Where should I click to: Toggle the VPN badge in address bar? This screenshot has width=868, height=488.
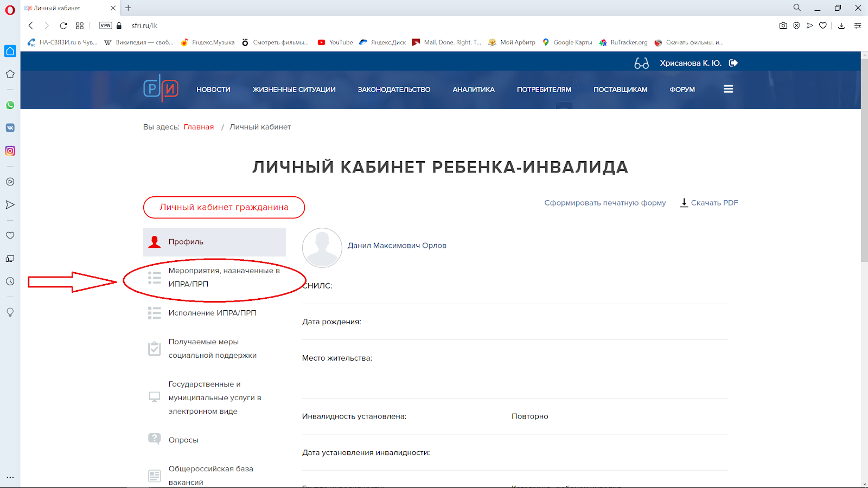pos(105,25)
